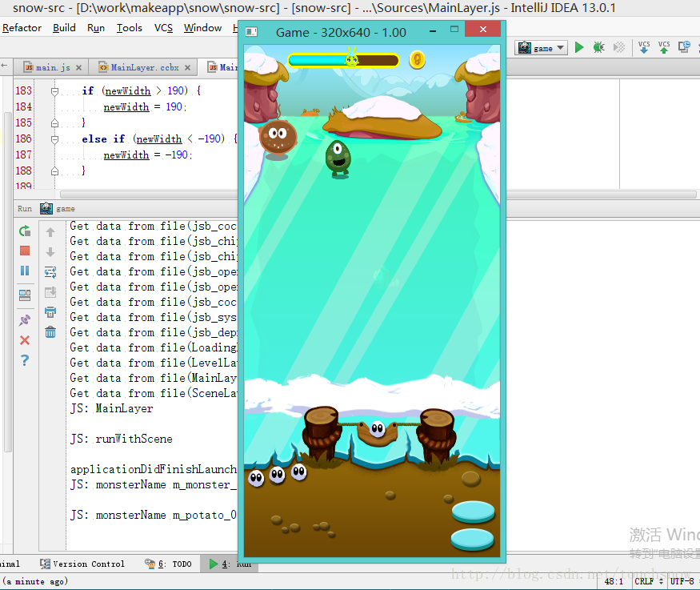Click the navigate back arrow beside the tabs

[x=5, y=66]
